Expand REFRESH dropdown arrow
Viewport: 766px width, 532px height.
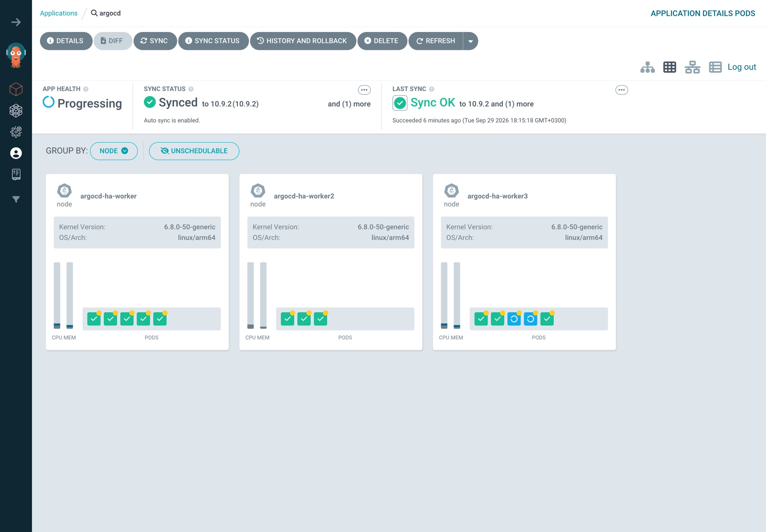pyautogui.click(x=470, y=41)
